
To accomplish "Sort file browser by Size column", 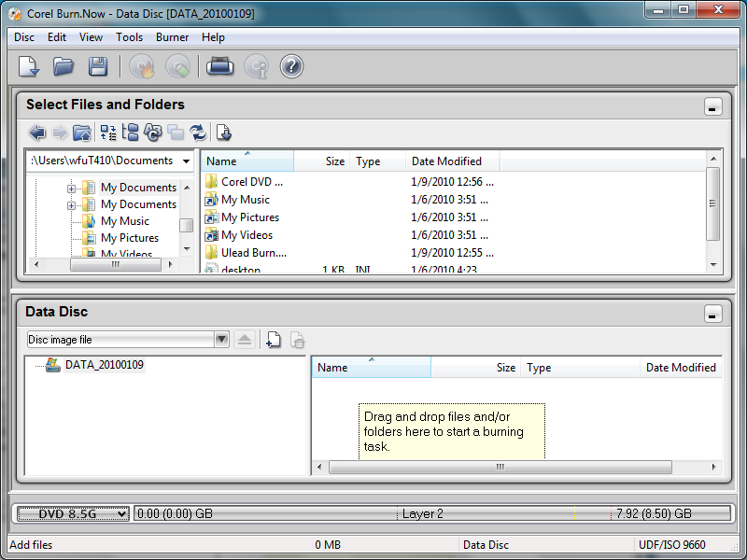I will click(321, 161).
